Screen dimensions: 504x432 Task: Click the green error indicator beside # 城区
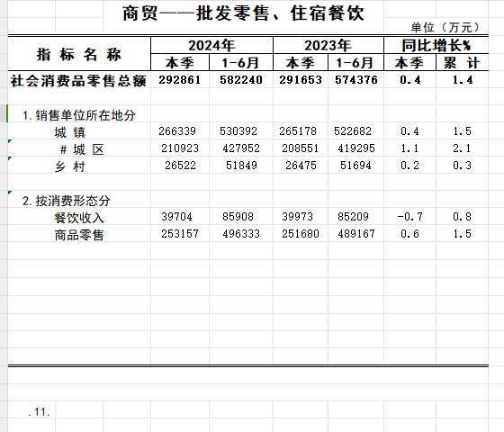tap(10, 141)
